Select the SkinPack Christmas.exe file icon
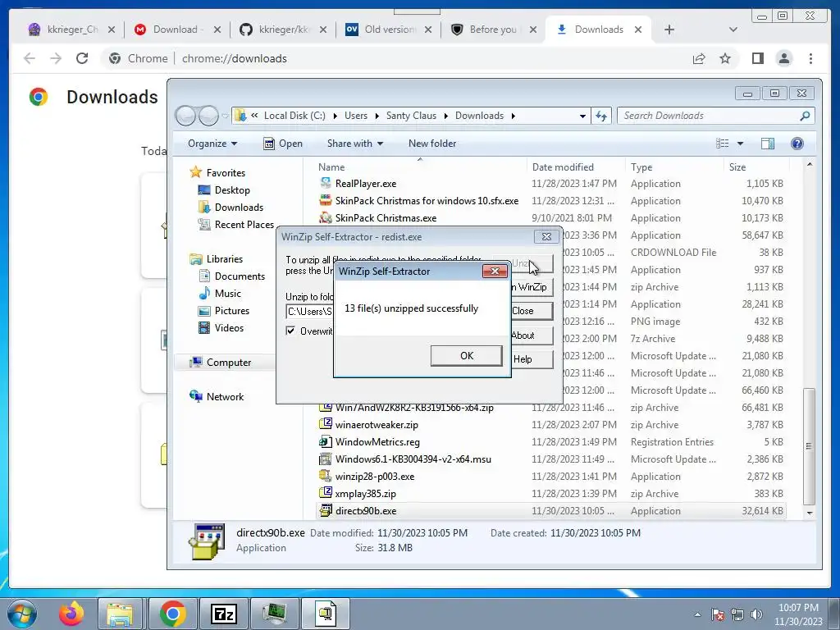This screenshot has height=630, width=840. (x=325, y=217)
